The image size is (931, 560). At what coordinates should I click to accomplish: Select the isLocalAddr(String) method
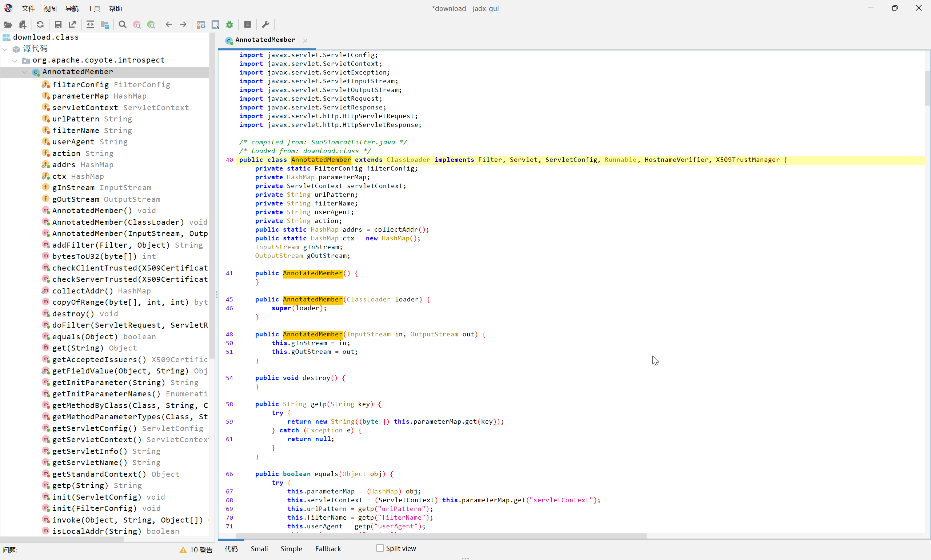point(116,531)
